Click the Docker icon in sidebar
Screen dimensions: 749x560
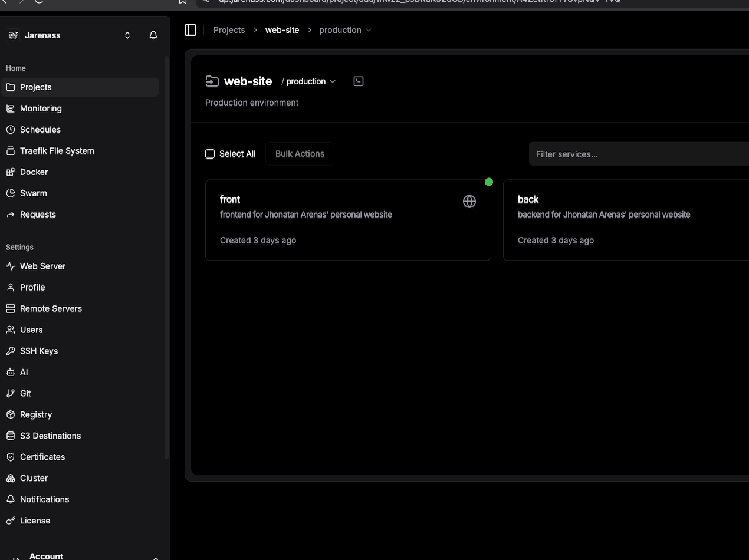(11, 172)
